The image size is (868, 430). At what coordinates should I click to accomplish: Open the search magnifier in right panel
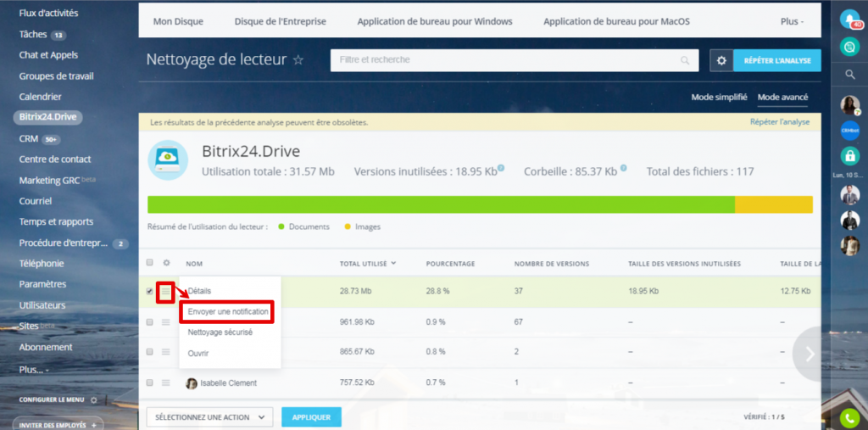(850, 75)
